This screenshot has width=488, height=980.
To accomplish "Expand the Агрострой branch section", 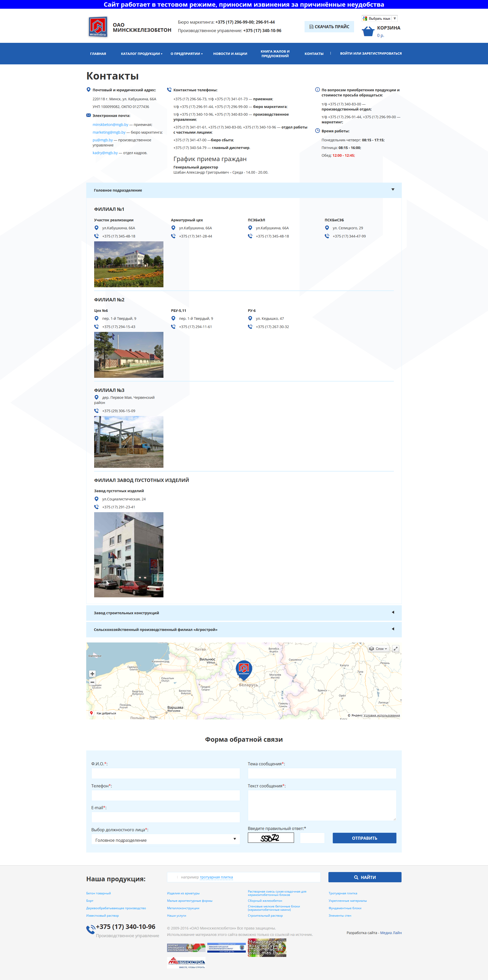I will tap(244, 630).
